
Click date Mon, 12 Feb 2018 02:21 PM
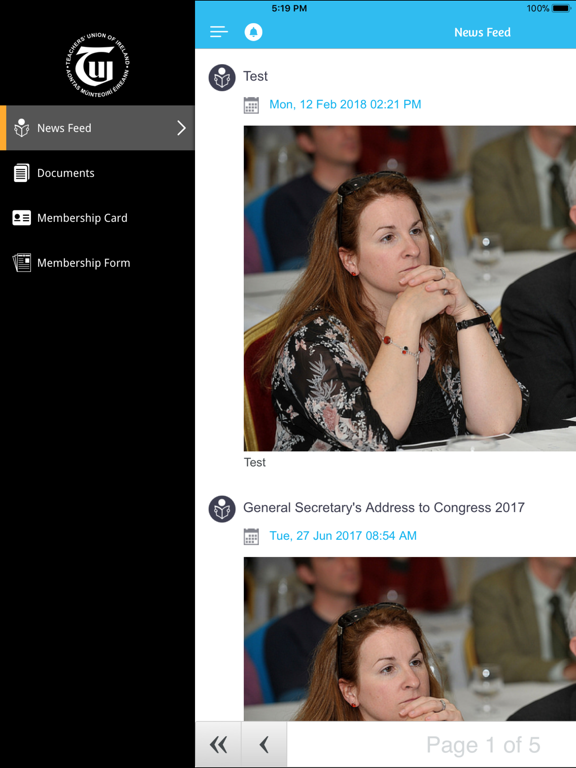pyautogui.click(x=345, y=104)
